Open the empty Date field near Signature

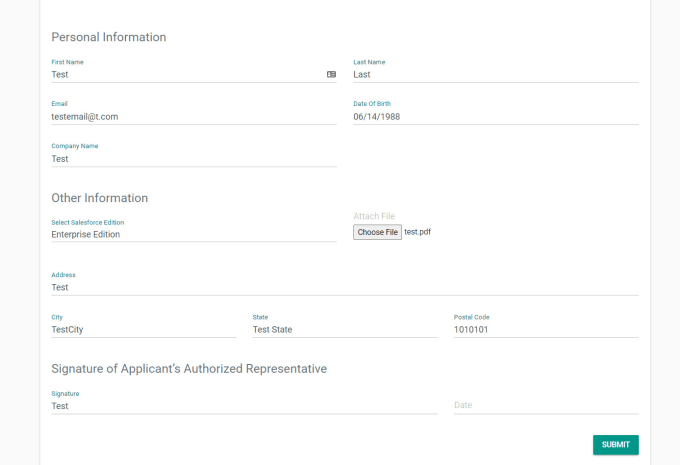[546, 405]
